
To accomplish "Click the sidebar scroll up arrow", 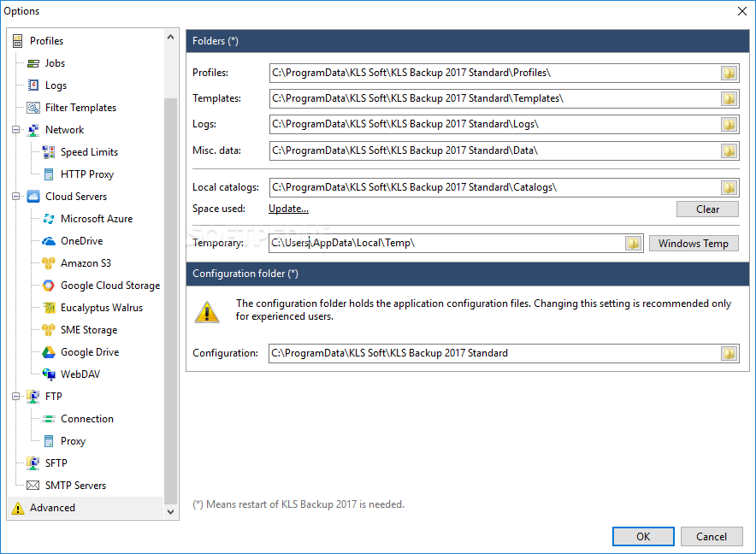I will point(171,37).
